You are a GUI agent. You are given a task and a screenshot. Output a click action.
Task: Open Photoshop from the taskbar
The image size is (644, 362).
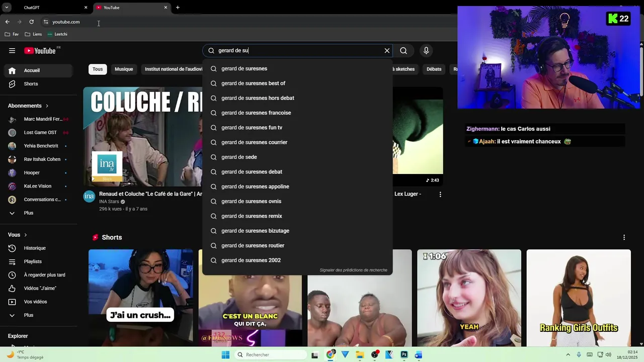pos(404,355)
